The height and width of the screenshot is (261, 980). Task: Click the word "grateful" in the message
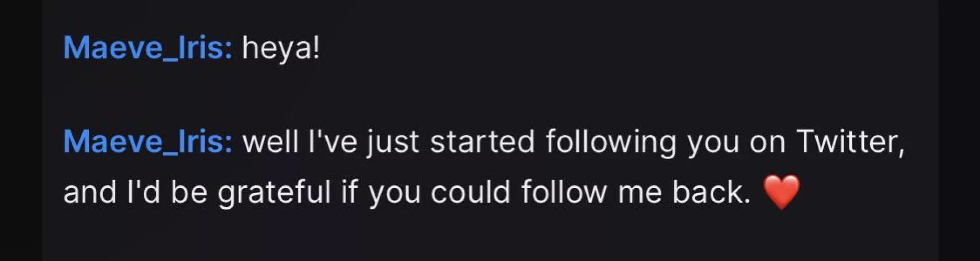pos(274,192)
